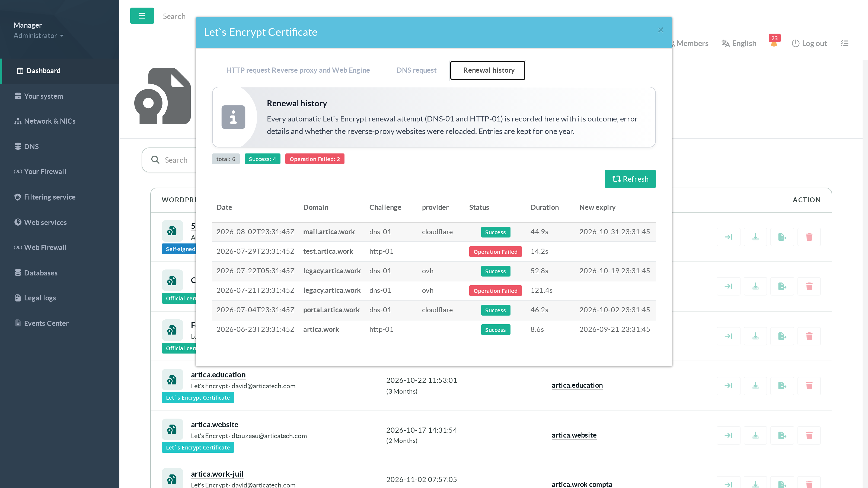Viewport: 868px width, 488px height.
Task: Switch to the DNS request tab
Action: click(416, 70)
